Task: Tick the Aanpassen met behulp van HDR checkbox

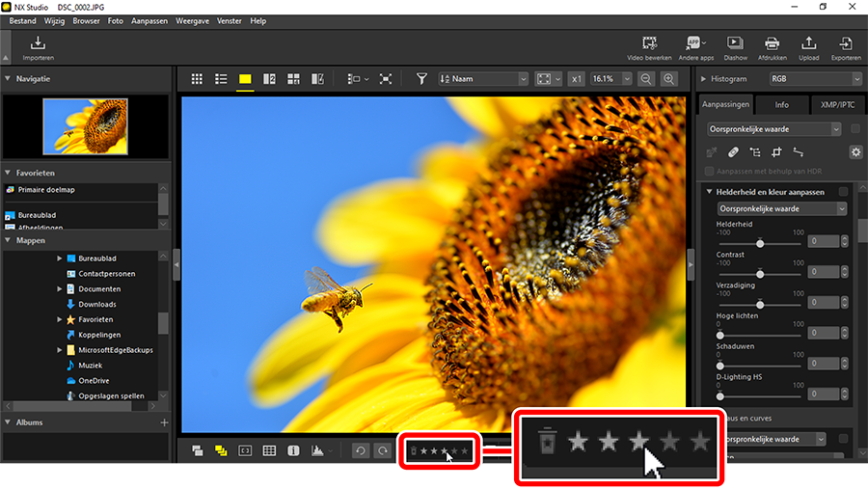Action: click(x=709, y=171)
